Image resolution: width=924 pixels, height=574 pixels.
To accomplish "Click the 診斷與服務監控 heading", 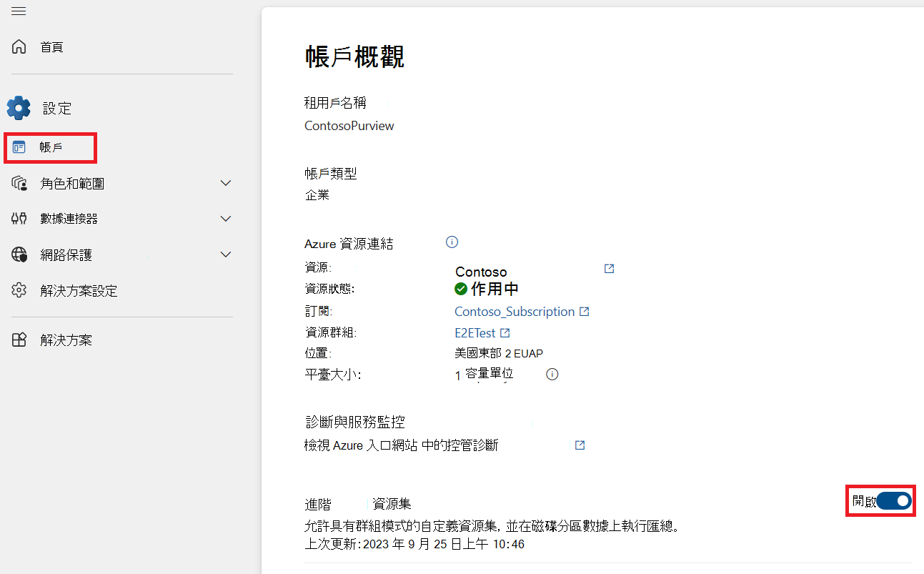I will pyautogui.click(x=355, y=422).
